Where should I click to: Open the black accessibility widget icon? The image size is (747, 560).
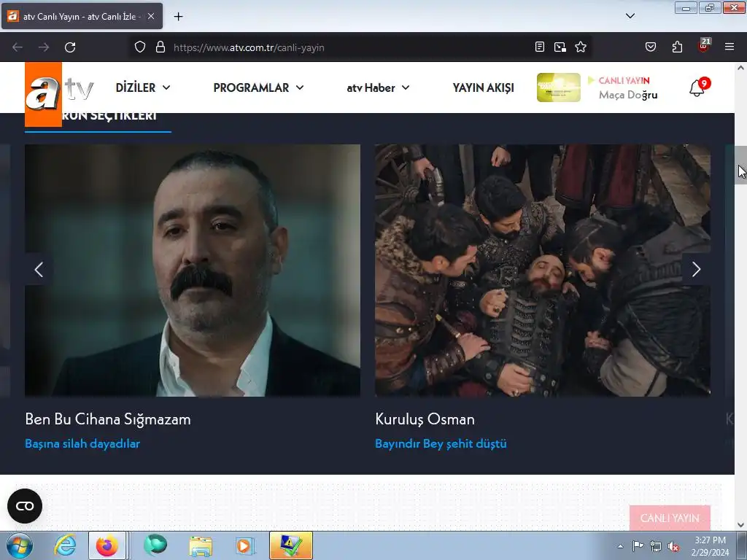pos(25,506)
